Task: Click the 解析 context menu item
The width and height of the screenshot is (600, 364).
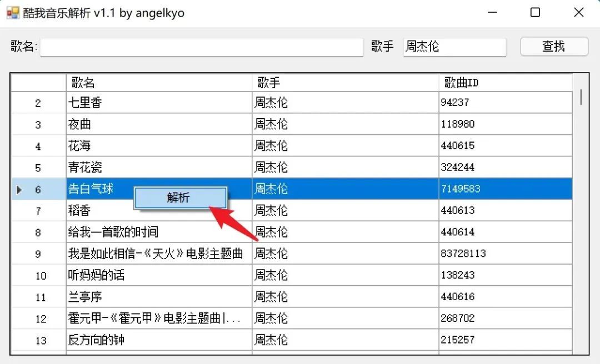Action: pyautogui.click(x=181, y=198)
